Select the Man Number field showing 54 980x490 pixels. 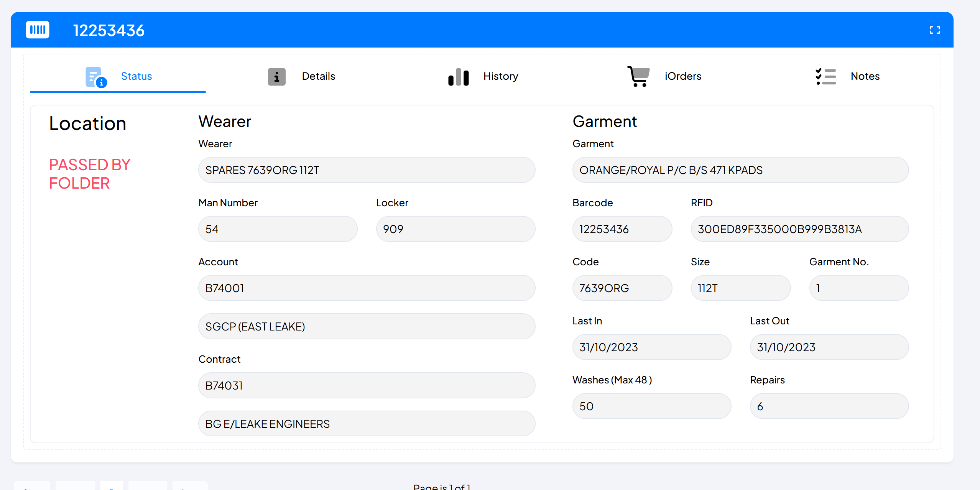(x=278, y=229)
